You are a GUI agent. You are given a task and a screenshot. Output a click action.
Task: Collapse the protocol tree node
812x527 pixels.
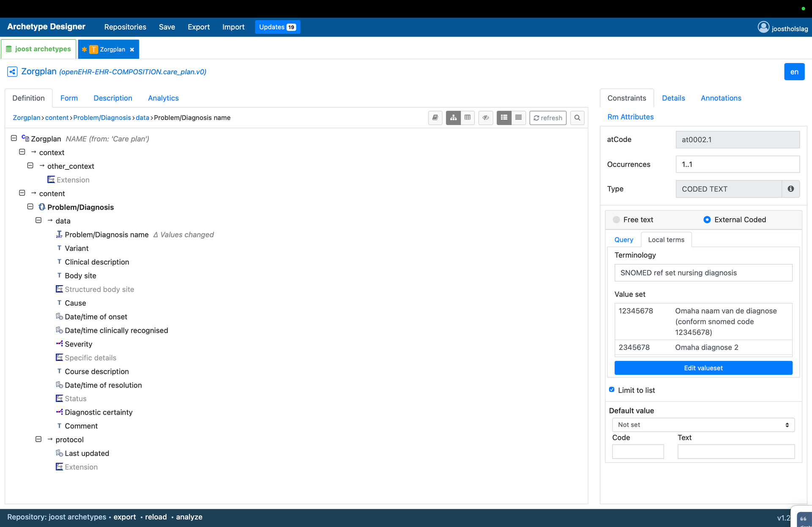coord(38,439)
